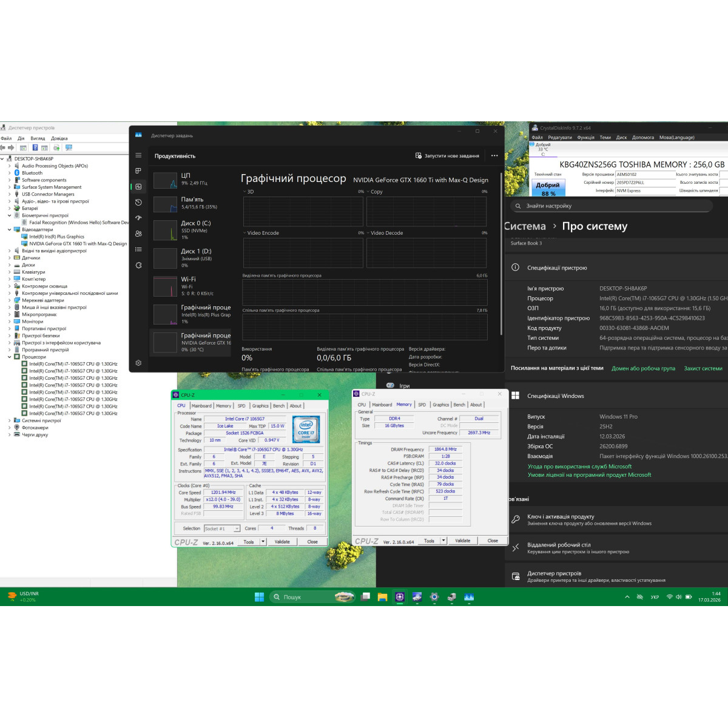The height and width of the screenshot is (728, 728).
Task: Open File Explorer from the taskbar
Action: [x=382, y=597]
